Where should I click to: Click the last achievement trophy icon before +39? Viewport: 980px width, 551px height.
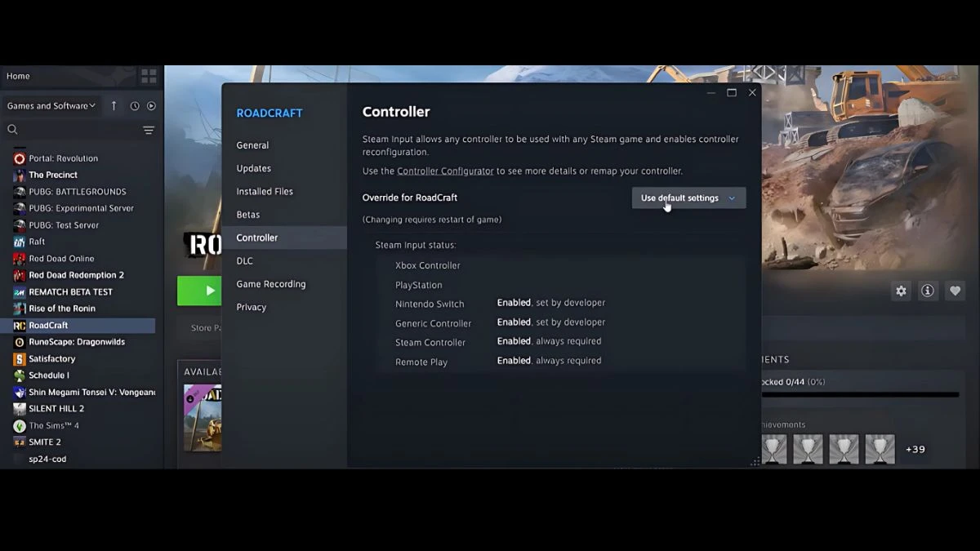coord(880,449)
